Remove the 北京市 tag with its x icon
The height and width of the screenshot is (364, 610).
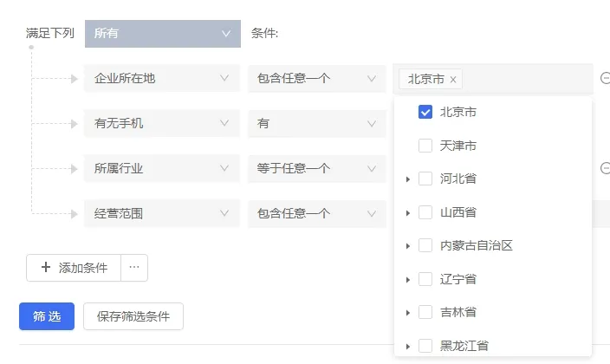click(453, 80)
